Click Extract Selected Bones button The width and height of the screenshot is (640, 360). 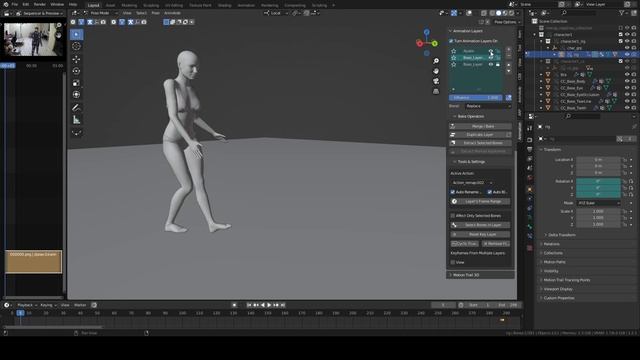coord(481,143)
